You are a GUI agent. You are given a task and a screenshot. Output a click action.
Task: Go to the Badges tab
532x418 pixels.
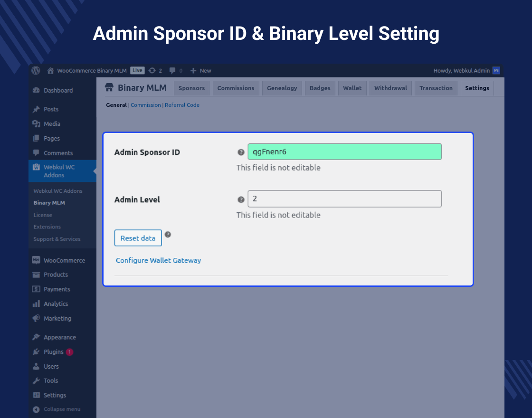(320, 88)
